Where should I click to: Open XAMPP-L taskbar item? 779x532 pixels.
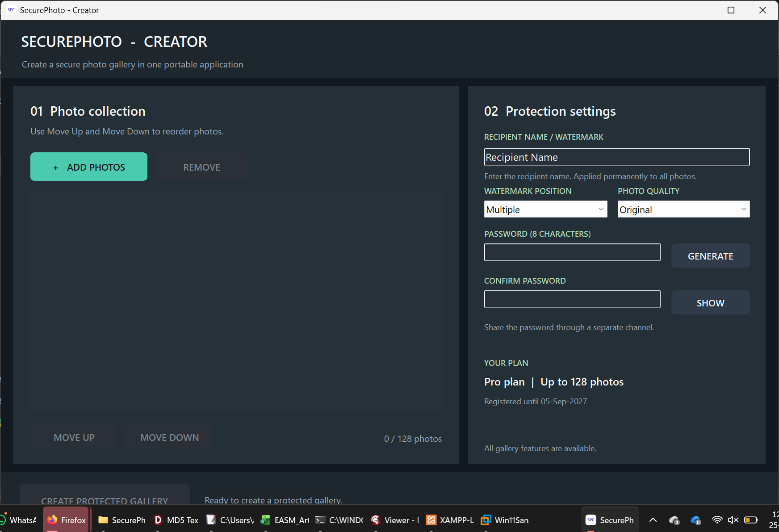click(x=450, y=520)
